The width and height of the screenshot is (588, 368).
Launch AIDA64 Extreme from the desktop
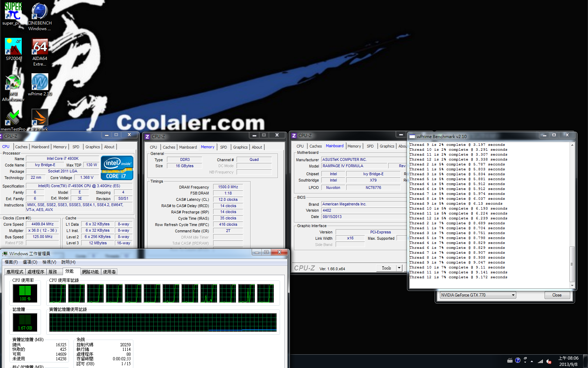40,52
